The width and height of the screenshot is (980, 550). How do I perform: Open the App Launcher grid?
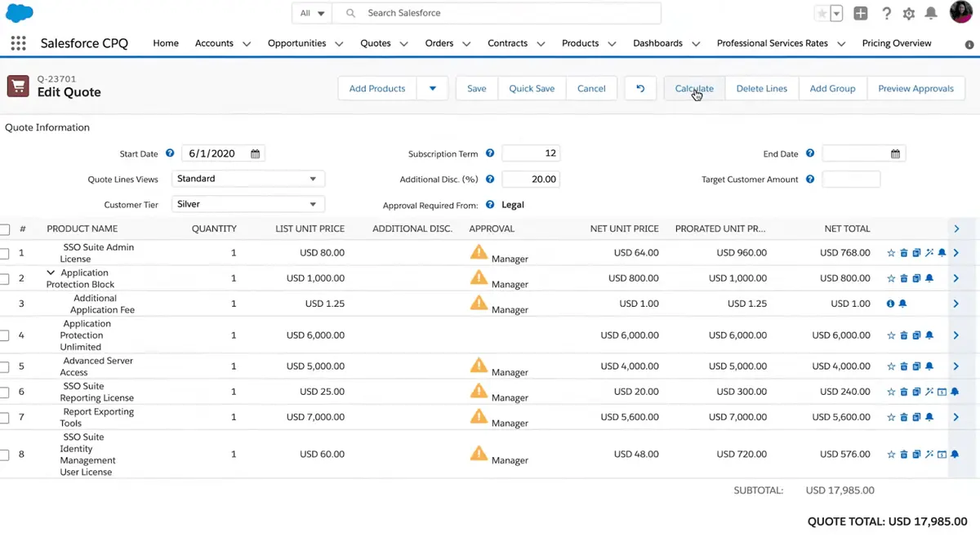pos(18,43)
